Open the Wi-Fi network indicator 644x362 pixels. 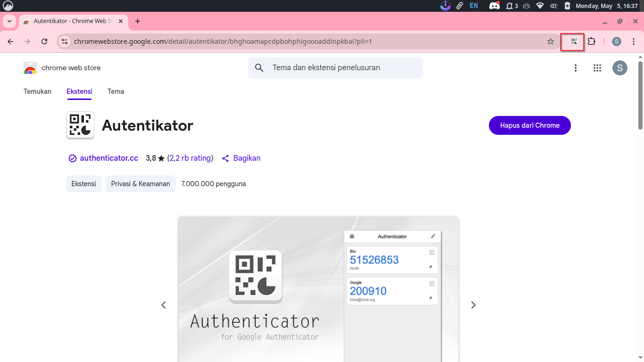pyautogui.click(x=540, y=6)
